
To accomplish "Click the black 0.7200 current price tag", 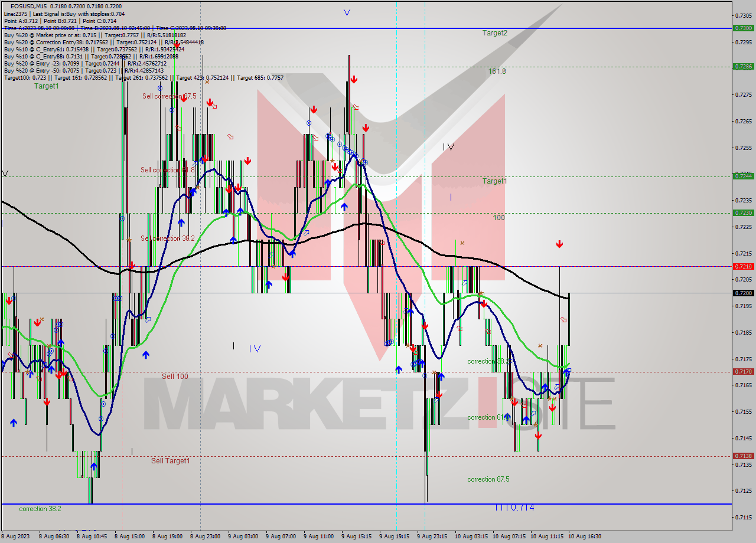I will (742, 293).
